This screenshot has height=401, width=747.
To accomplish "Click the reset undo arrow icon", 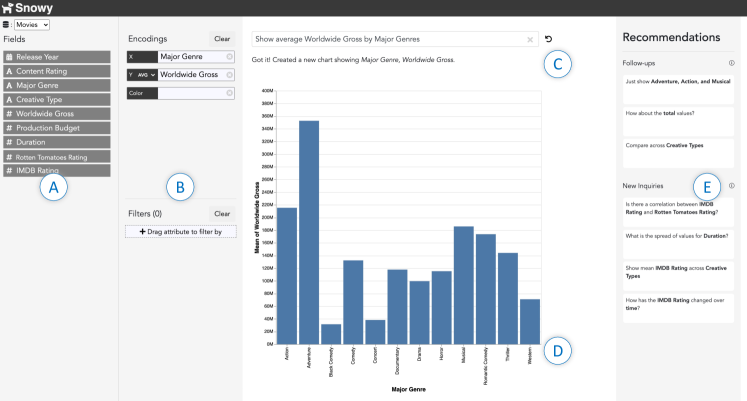I will click(x=548, y=39).
